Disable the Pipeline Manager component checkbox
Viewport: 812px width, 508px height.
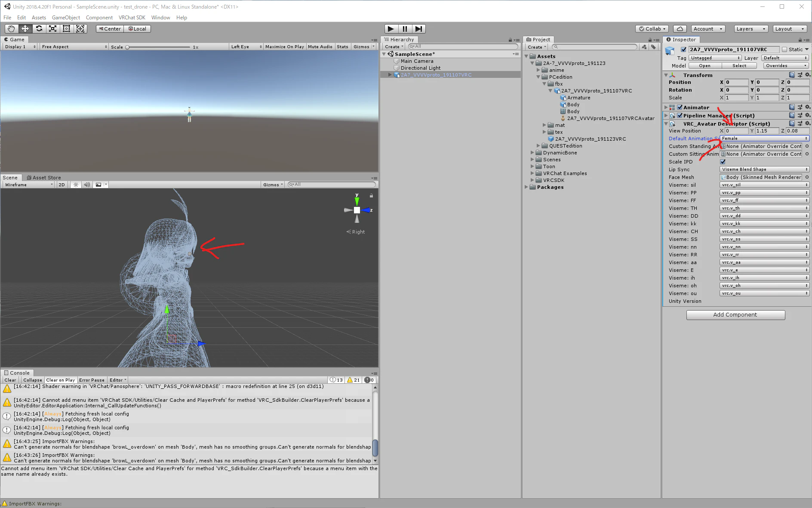680,115
